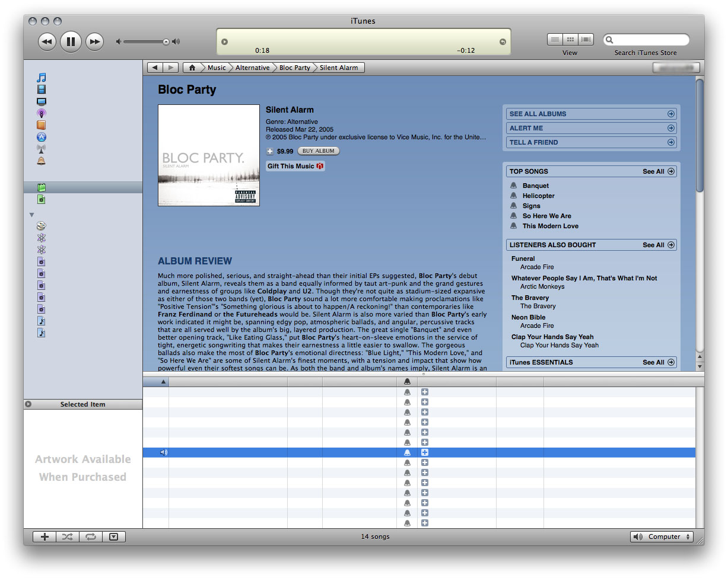
Task: Select the Party Shuffle discs icon
Action: [41, 226]
